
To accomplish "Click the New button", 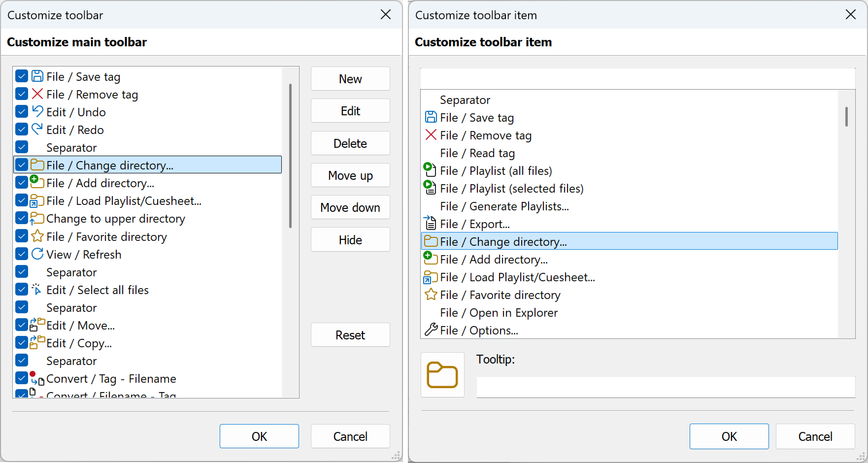I will coord(350,79).
